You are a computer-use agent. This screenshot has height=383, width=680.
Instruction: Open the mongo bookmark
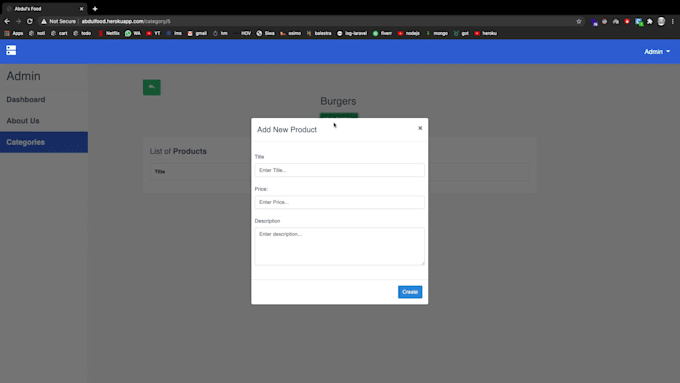(437, 33)
